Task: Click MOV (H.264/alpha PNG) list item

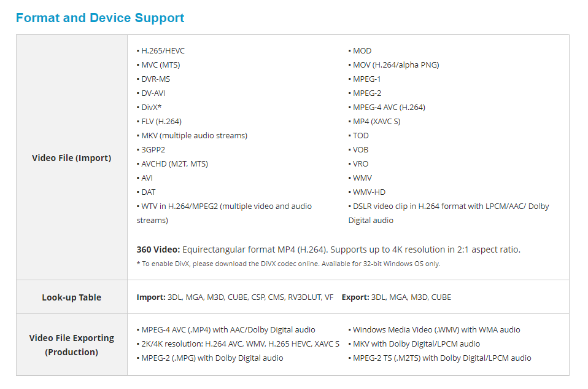Action: point(396,65)
